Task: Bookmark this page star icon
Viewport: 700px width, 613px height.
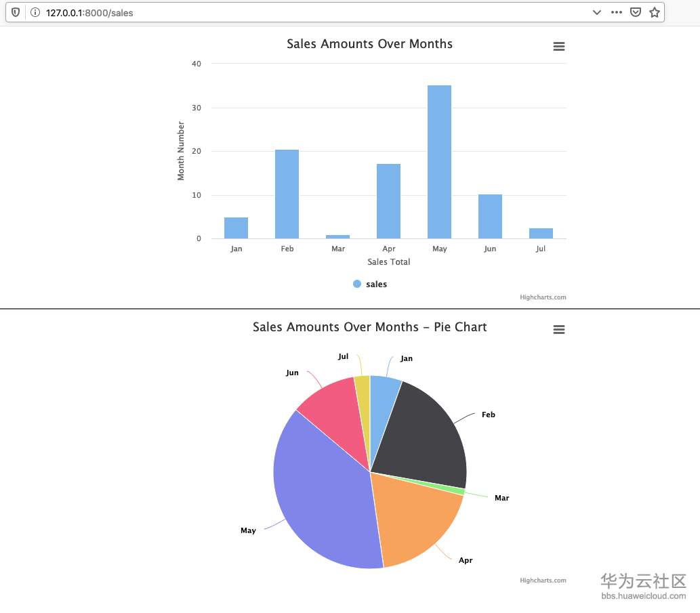Action: click(655, 12)
